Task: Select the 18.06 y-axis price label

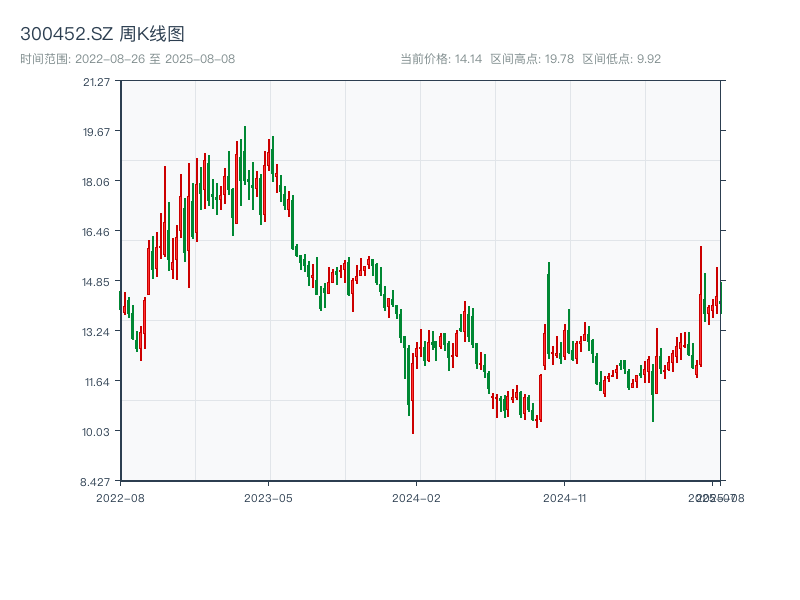Action: [97, 181]
